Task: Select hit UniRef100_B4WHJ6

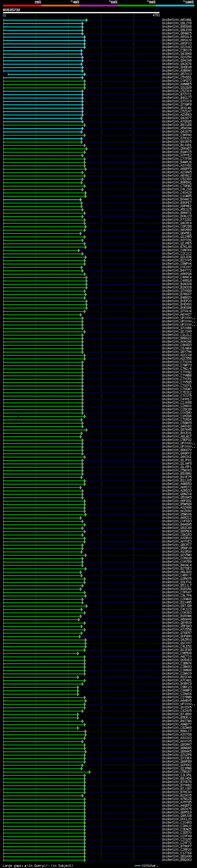Action: [x=177, y=162]
